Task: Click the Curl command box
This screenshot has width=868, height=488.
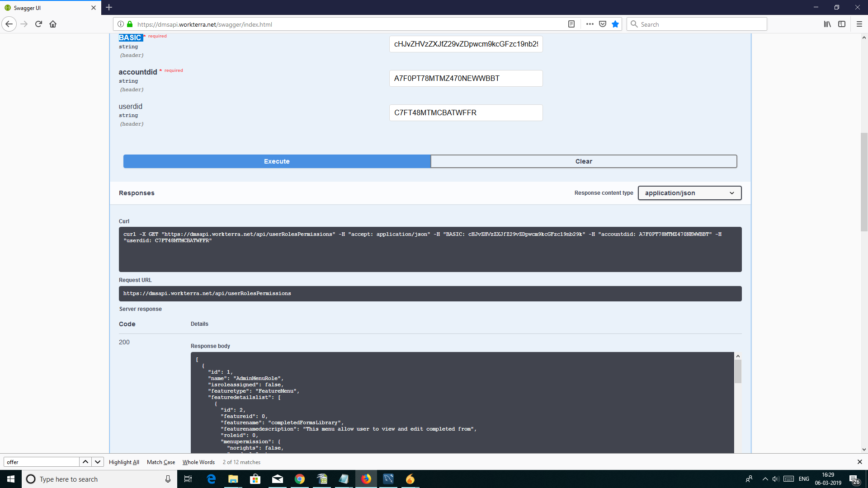Action: [430, 249]
